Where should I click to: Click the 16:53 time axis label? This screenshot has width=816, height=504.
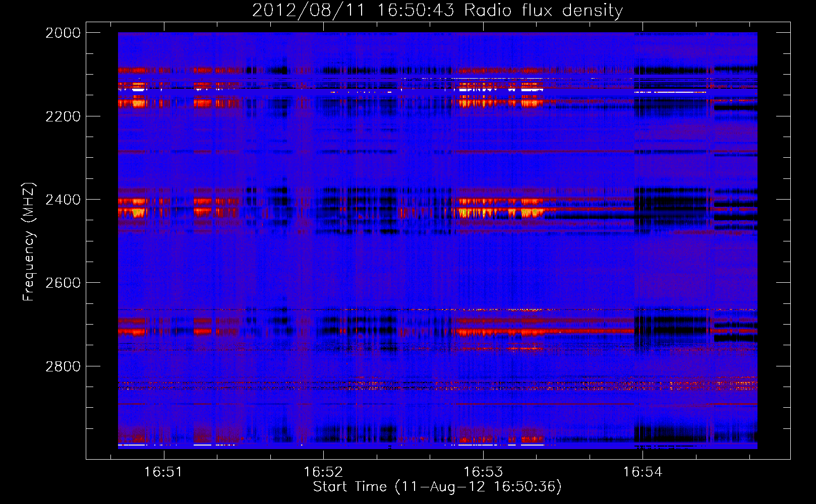click(x=483, y=472)
